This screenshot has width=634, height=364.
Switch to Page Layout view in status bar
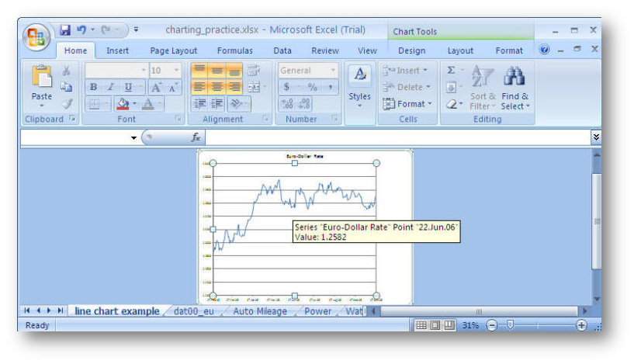click(435, 326)
